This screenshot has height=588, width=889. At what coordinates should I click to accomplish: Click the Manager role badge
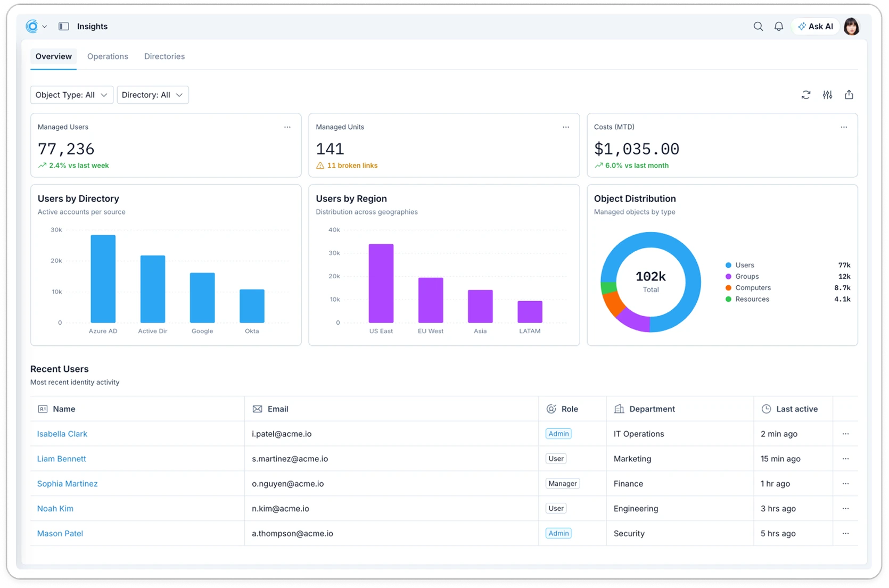[x=563, y=484]
